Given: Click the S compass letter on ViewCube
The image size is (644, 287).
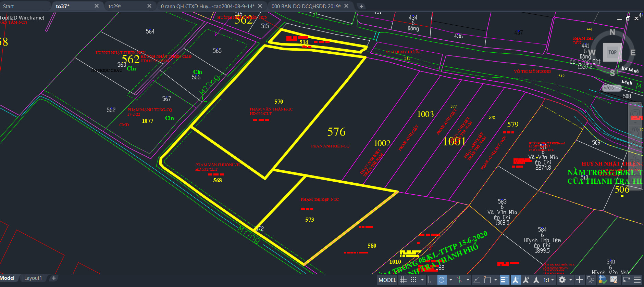Looking at the screenshot, I should [x=612, y=73].
